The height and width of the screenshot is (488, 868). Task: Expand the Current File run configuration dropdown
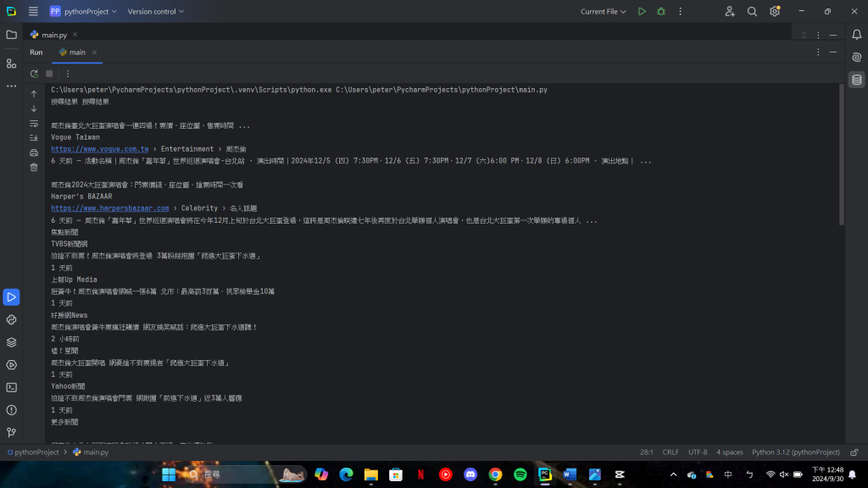603,11
